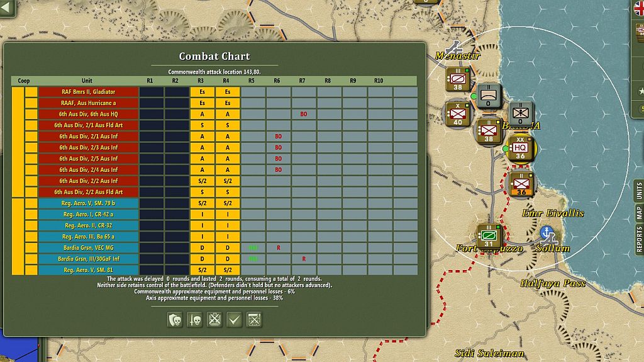Click the Sidi Suleiman map label
Viewport: 644px width, 362px height.
pyautogui.click(x=489, y=353)
